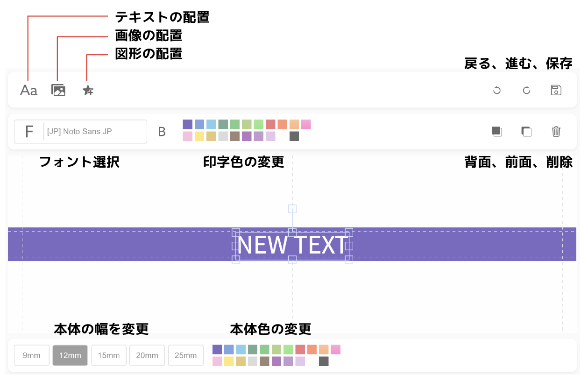Select the 12mm width option
588x382 pixels.
click(70, 355)
